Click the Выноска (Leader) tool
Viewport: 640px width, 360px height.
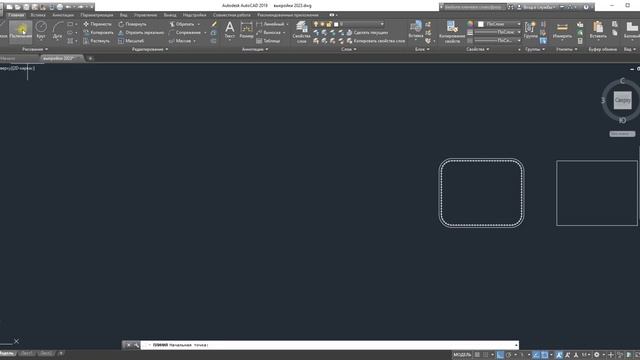pyautogui.click(x=269, y=32)
